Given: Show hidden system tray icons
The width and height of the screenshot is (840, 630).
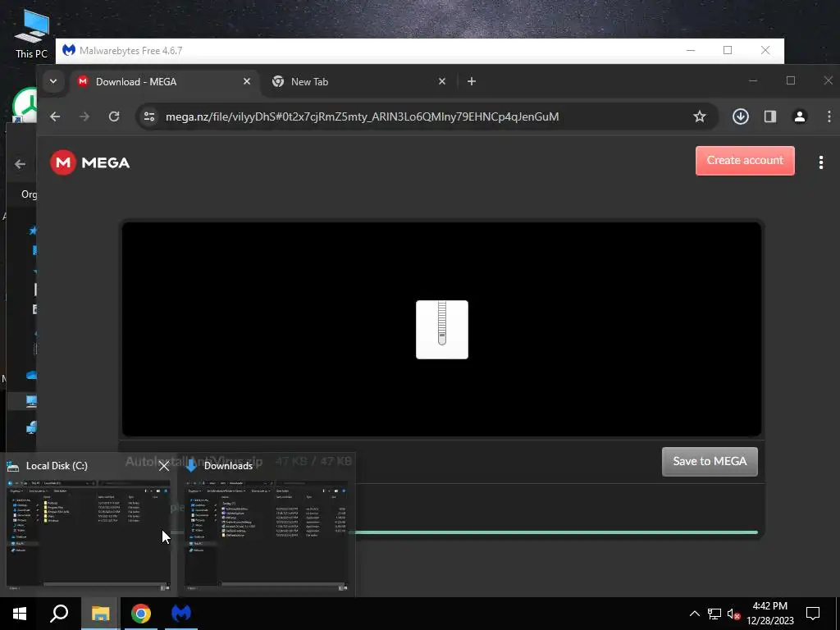Looking at the screenshot, I should pos(694,614).
